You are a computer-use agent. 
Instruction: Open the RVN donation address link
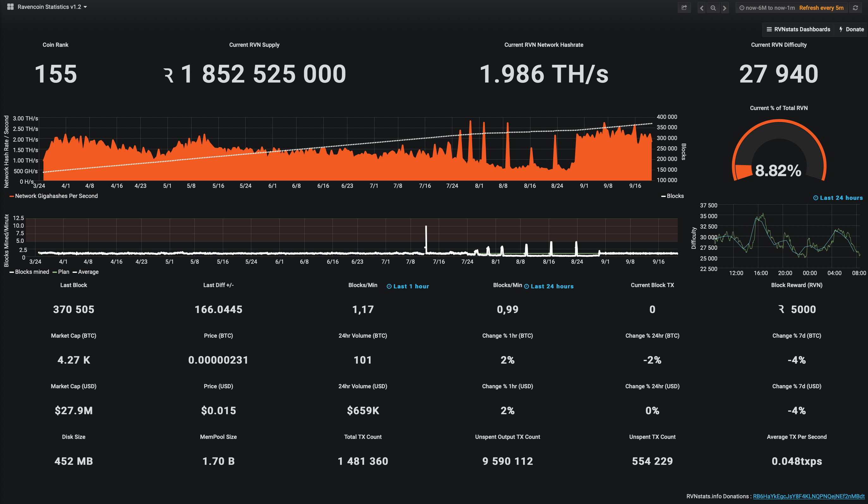click(808, 496)
